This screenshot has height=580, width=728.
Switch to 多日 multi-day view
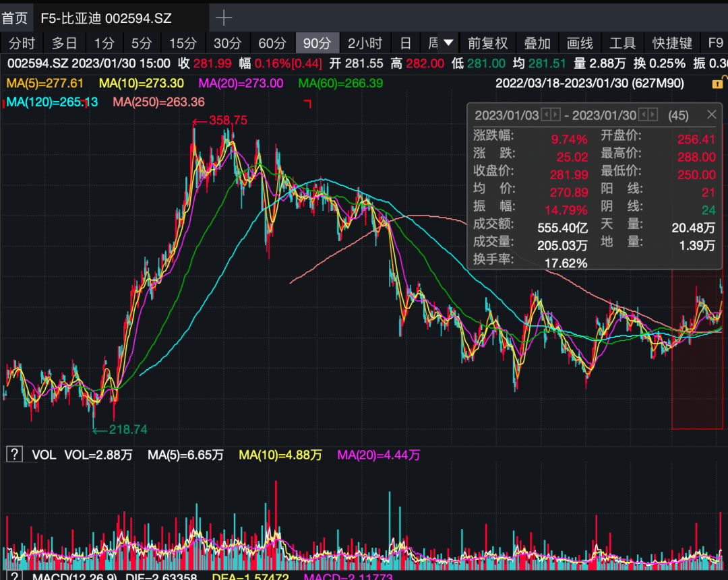(x=64, y=43)
